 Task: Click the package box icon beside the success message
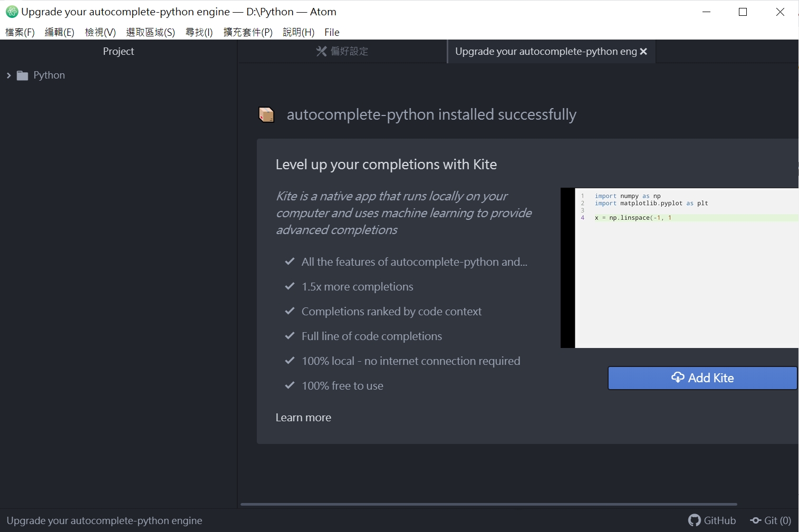click(x=266, y=114)
